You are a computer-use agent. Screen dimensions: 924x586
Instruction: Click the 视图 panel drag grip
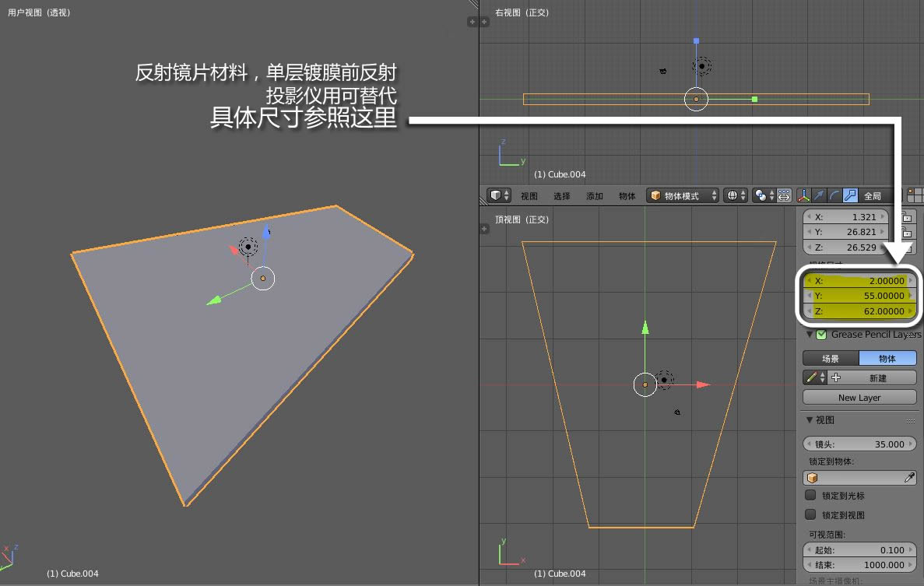click(x=911, y=420)
